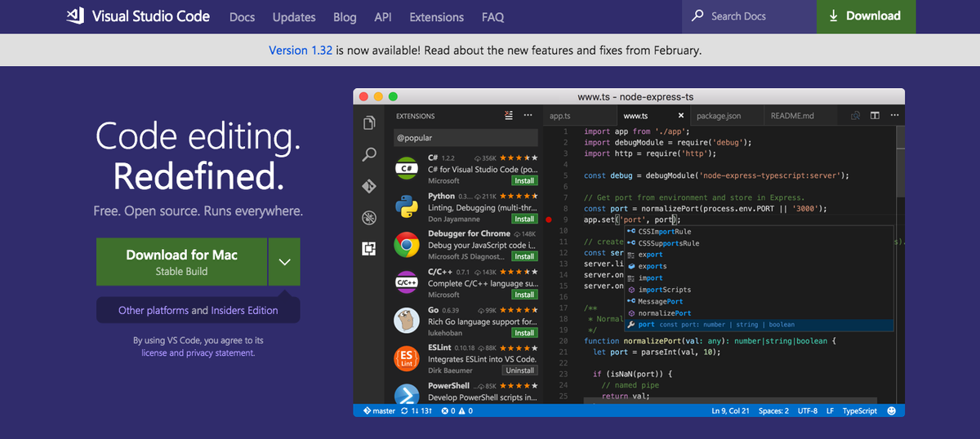Viewport: 980px width, 439px height.
Task: Click the Download for Mac button
Action: [x=181, y=262]
